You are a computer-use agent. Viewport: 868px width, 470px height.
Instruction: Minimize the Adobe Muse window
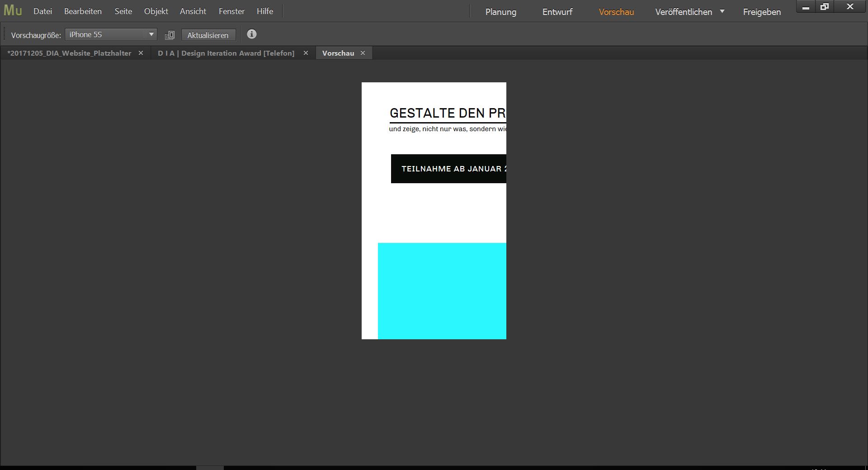click(806, 6)
